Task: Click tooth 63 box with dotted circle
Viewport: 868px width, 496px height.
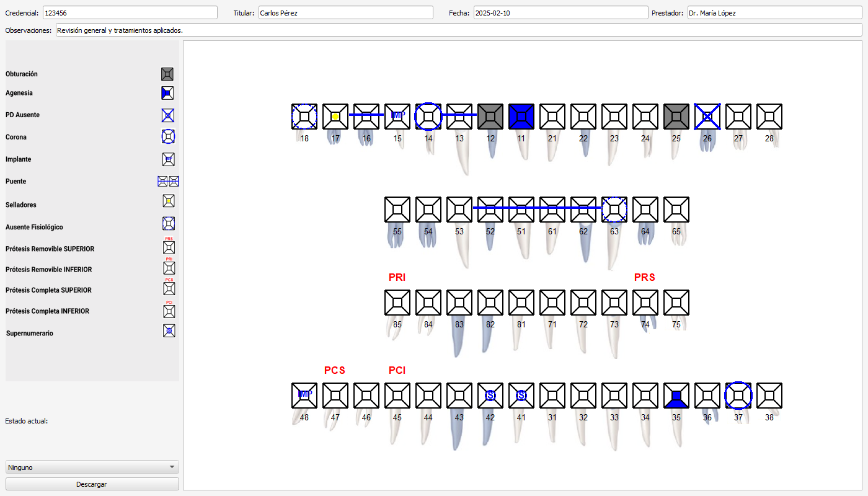Action: point(614,210)
